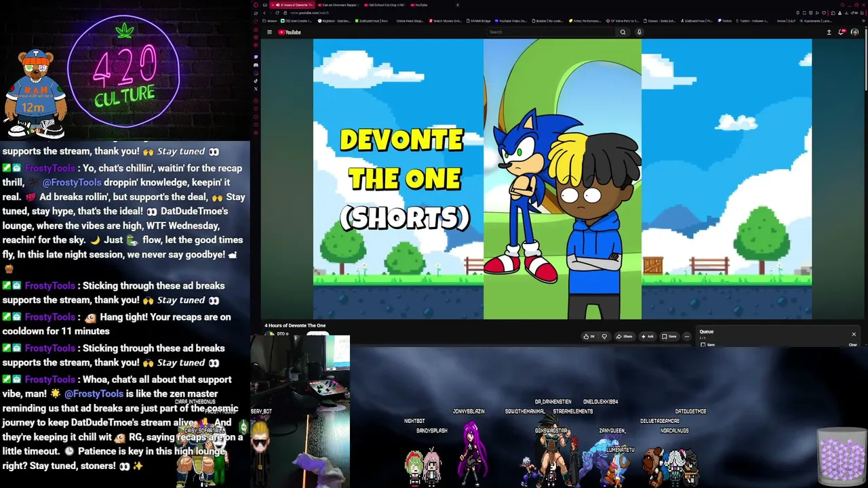The image size is (868, 488).
Task: Open the 'Apartments | Lake...' bookmark
Action: (x=817, y=21)
